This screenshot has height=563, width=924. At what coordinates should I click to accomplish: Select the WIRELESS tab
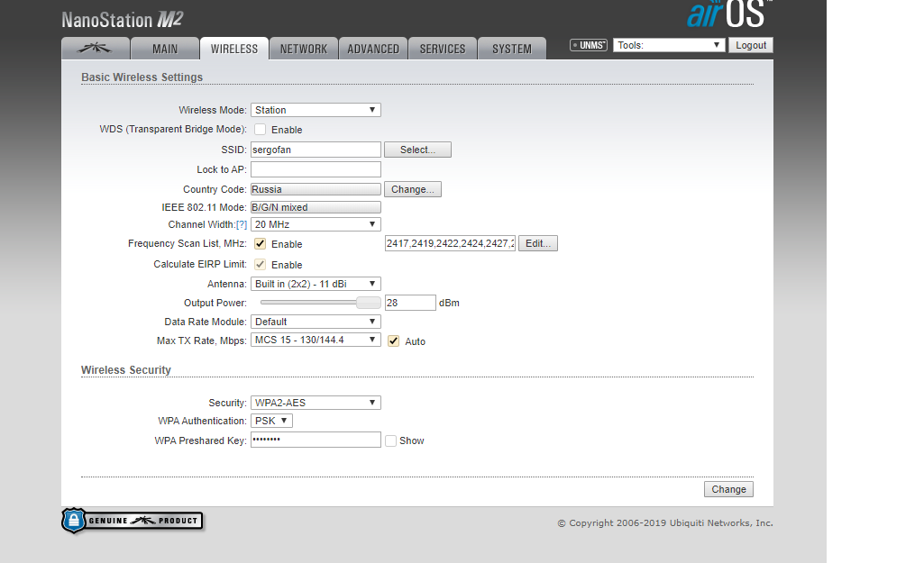pos(234,49)
